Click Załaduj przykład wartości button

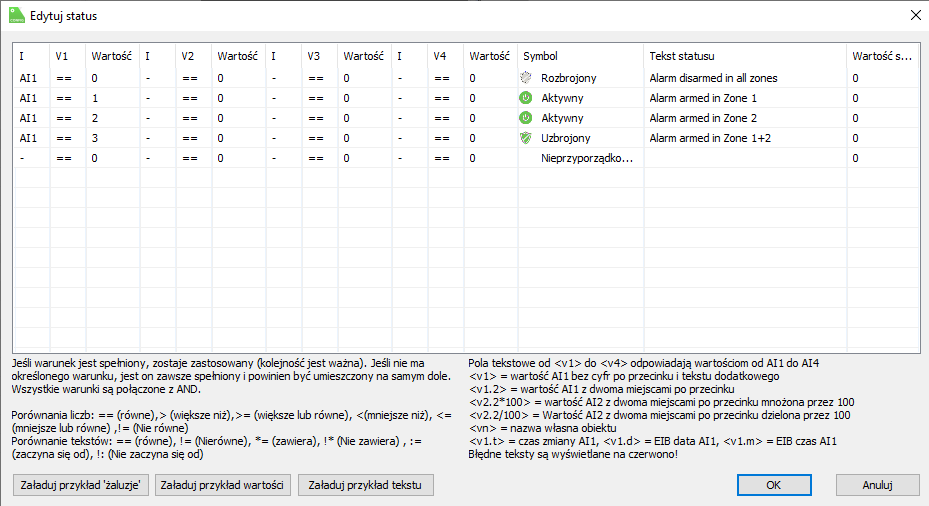pos(223,485)
